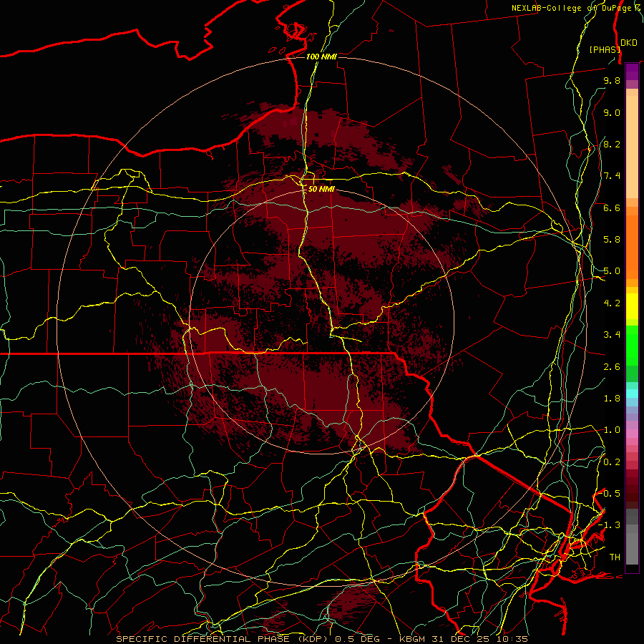Click the 1.8 scale label
644x644 pixels.
pos(612,399)
